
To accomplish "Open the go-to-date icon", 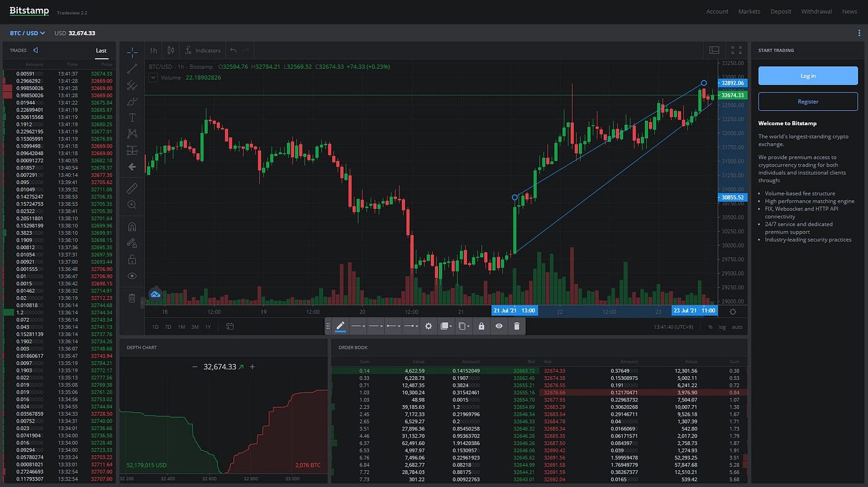I will (230, 326).
